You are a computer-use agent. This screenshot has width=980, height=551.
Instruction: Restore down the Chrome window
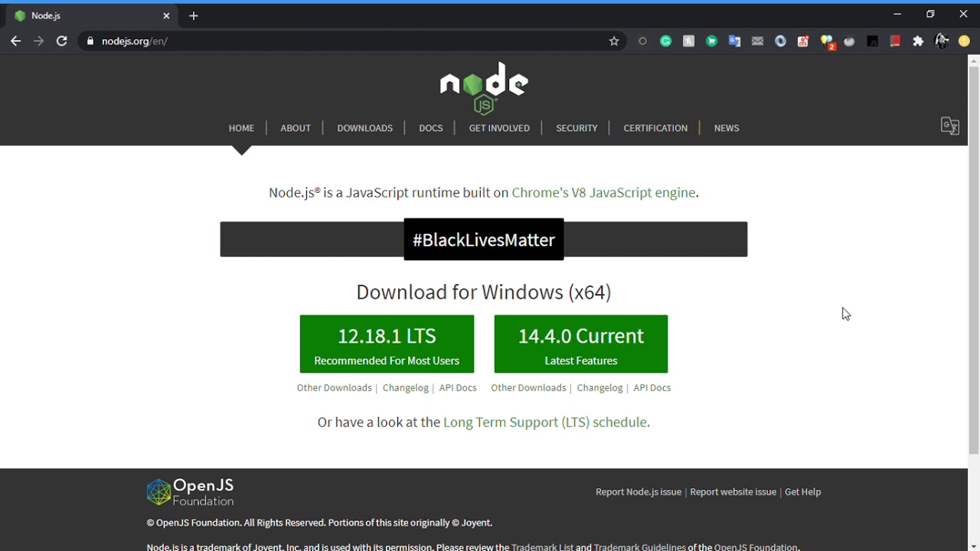(x=930, y=14)
